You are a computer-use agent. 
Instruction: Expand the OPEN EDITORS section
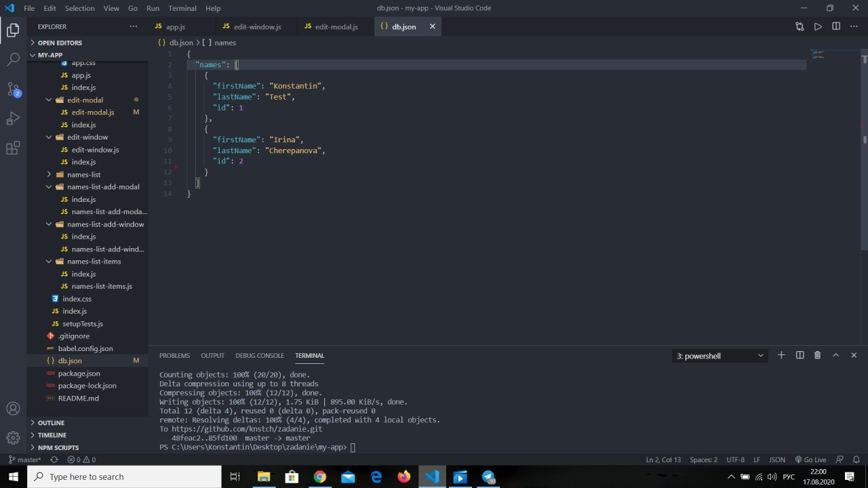pos(87,42)
